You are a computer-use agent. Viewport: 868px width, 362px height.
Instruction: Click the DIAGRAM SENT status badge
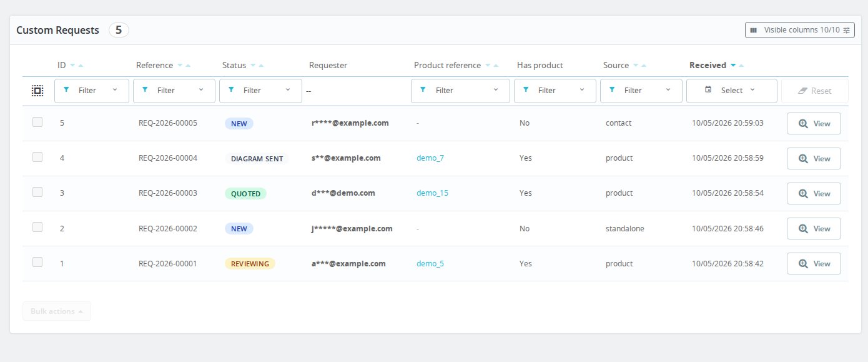[257, 159]
